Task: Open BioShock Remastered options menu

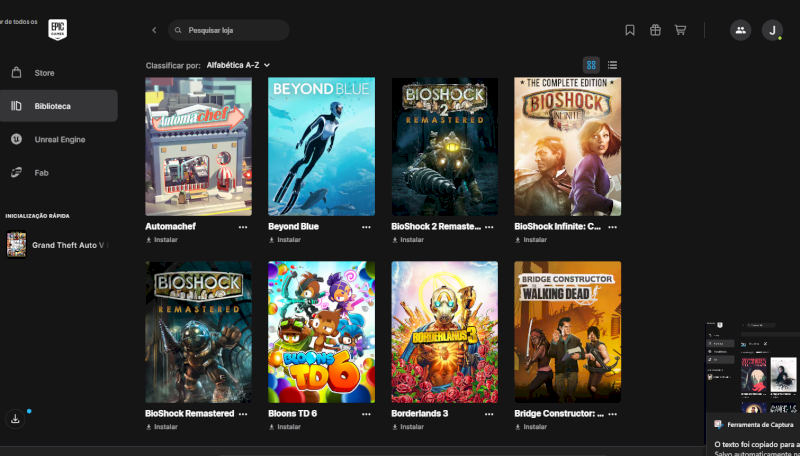Action: click(243, 414)
